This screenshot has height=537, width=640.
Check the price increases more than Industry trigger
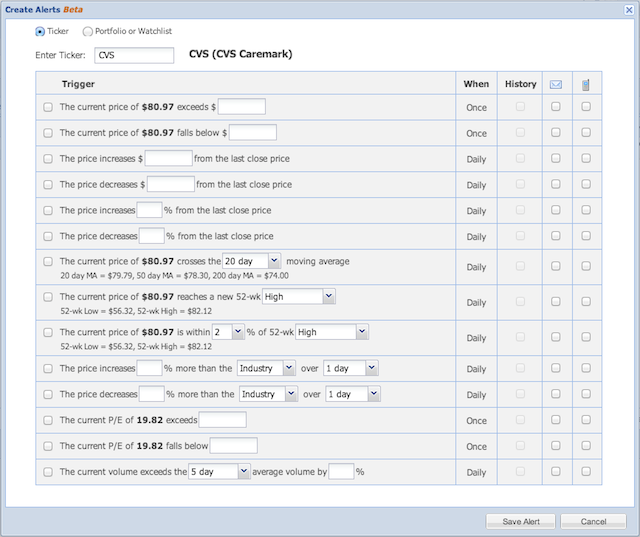(x=48, y=368)
